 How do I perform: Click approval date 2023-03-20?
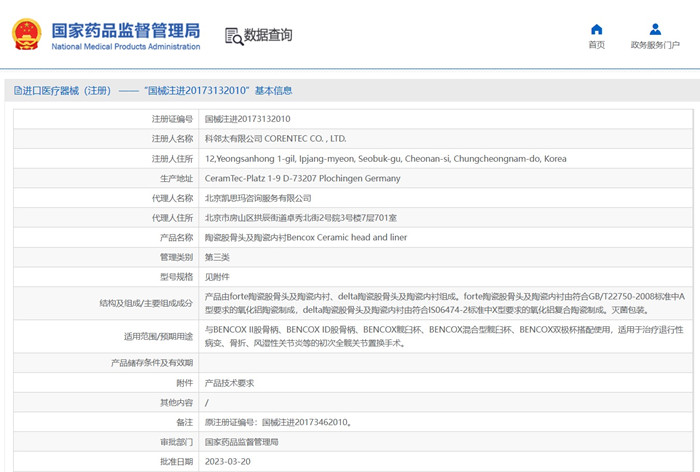pyautogui.click(x=228, y=462)
